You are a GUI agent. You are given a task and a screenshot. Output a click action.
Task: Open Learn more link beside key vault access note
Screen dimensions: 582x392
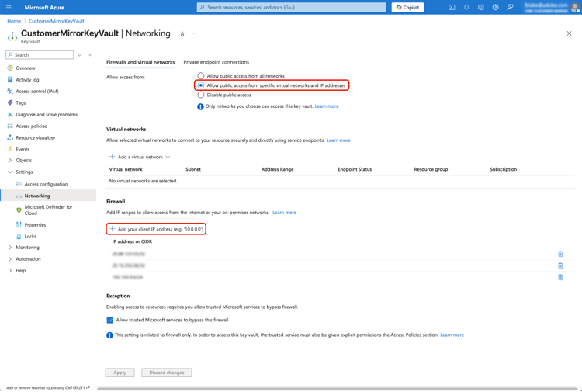pyautogui.click(x=327, y=106)
